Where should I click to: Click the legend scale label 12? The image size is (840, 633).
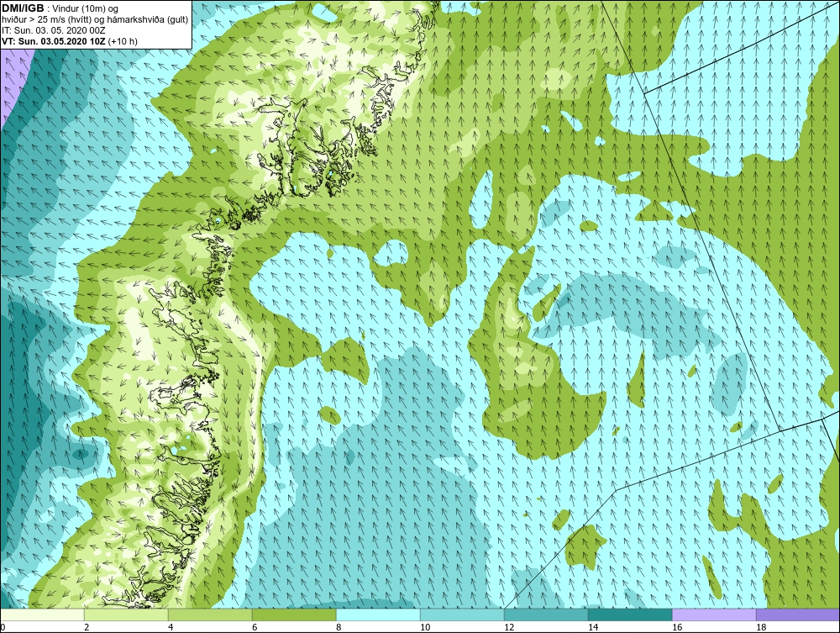509,627
